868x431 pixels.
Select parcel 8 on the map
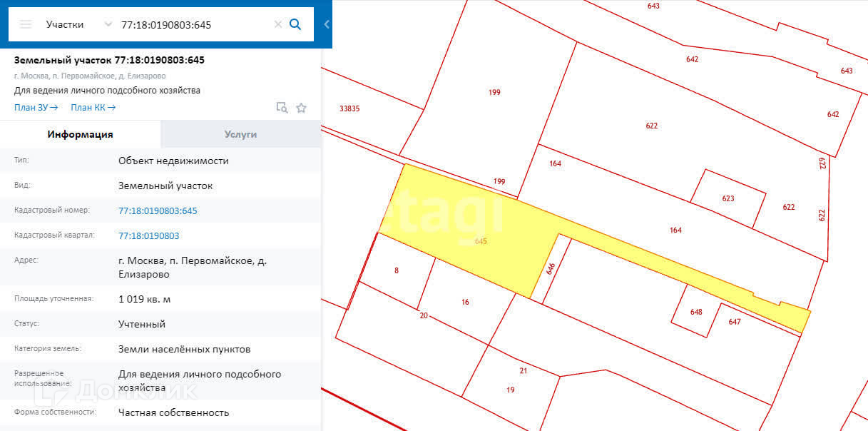tap(397, 270)
